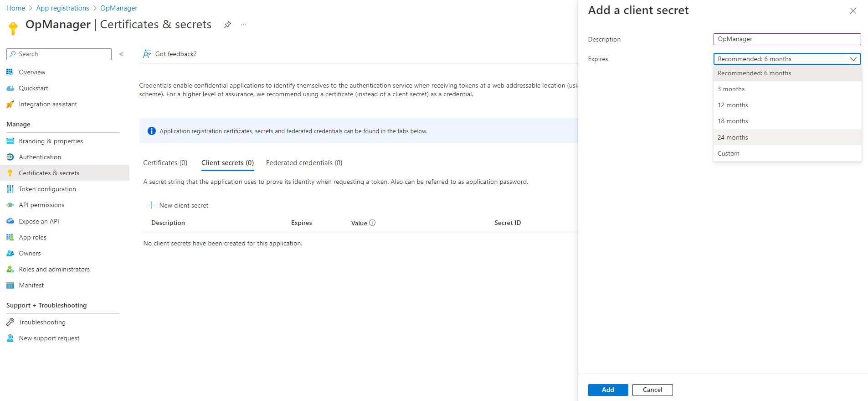Choose the Custom expiry option

[x=728, y=153]
